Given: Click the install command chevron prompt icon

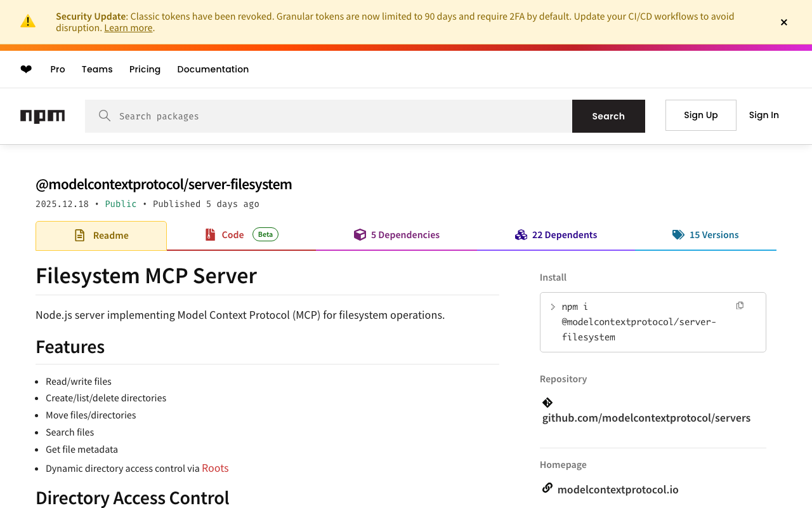Looking at the screenshot, I should (553, 307).
